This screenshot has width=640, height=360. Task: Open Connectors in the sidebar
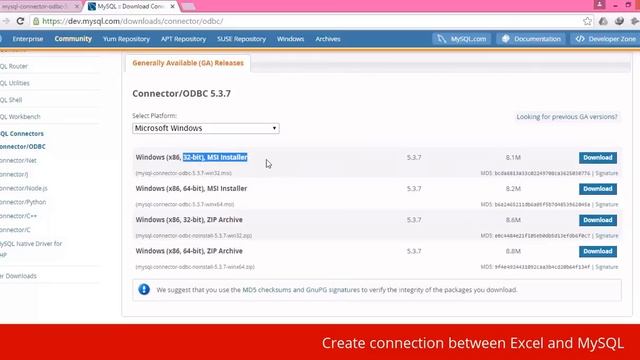click(x=22, y=133)
